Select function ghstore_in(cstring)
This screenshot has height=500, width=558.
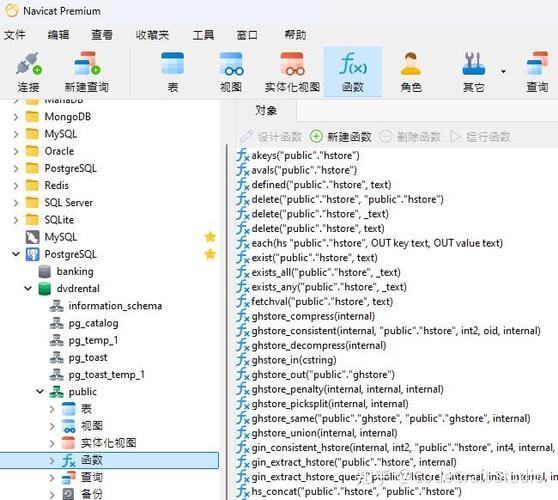(x=294, y=360)
